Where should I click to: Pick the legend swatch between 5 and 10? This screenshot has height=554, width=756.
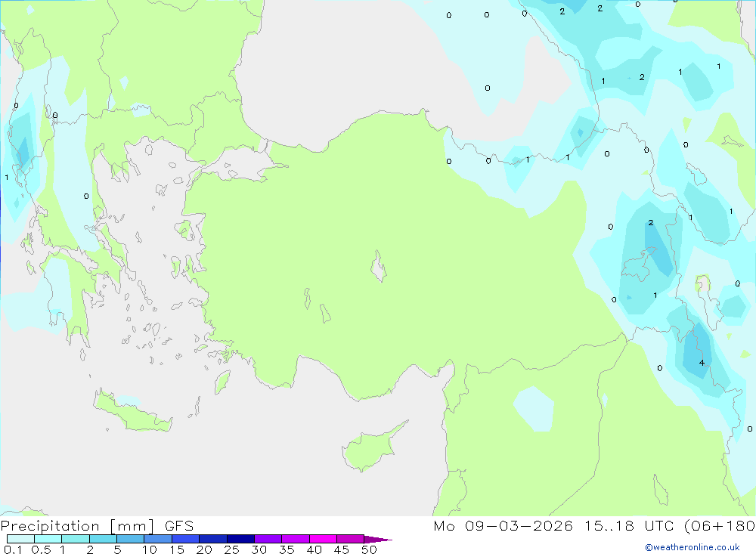pyautogui.click(x=131, y=539)
